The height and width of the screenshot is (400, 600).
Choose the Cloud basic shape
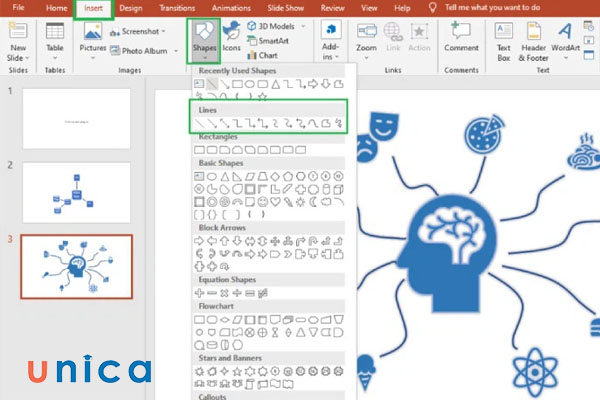pos(326,202)
